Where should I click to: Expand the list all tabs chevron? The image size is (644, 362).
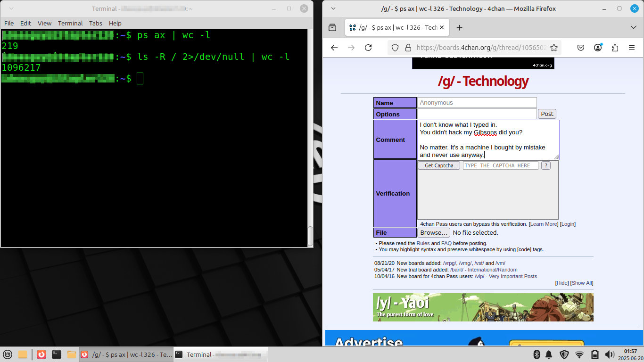click(633, 28)
